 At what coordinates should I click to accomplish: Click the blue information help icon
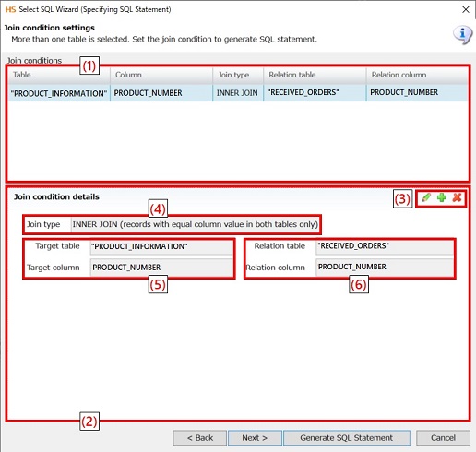[462, 35]
